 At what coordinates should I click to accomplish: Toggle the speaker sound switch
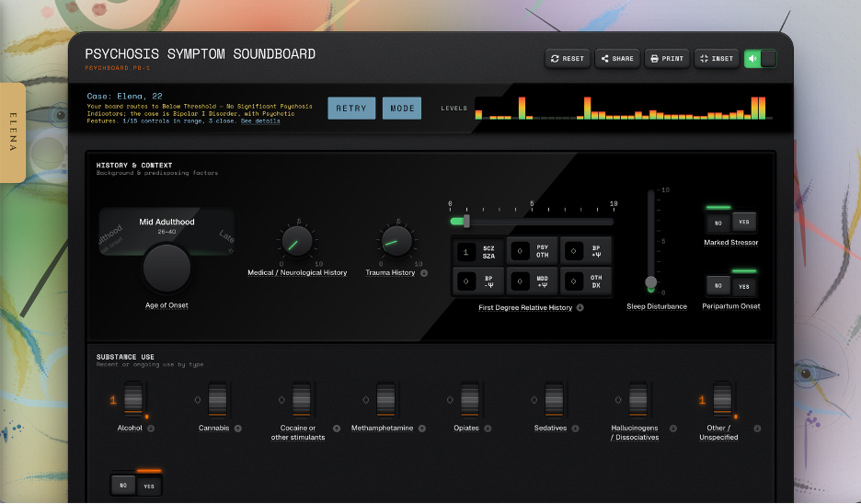[x=760, y=59]
